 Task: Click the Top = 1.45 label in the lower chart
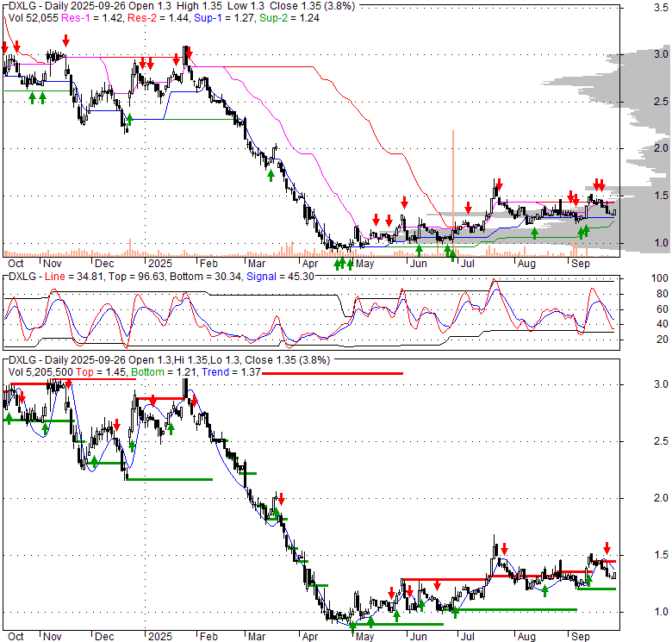coord(101,372)
